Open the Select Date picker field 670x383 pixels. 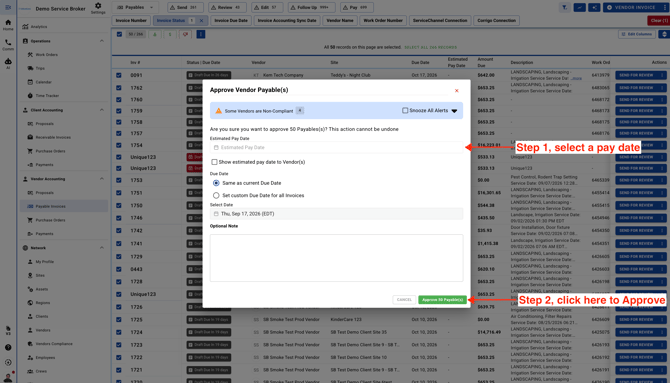point(336,214)
